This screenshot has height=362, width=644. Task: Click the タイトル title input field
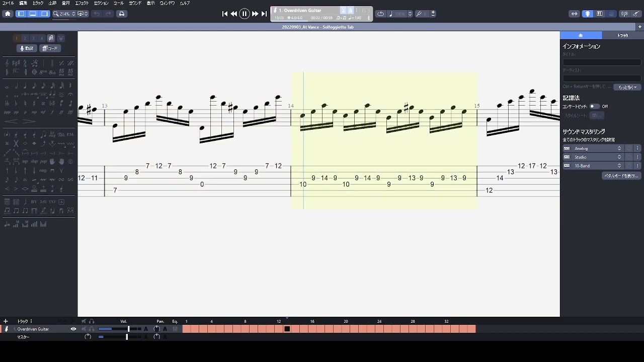click(x=602, y=62)
